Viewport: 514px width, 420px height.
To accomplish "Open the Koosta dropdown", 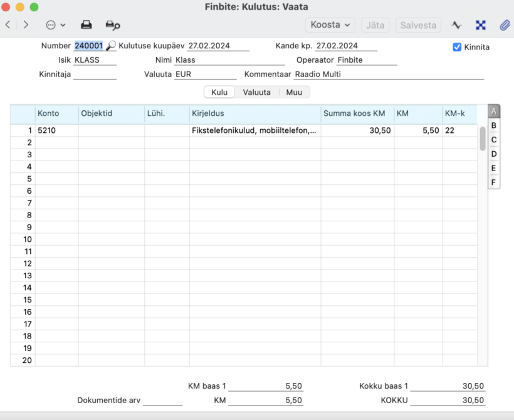I will pos(330,25).
